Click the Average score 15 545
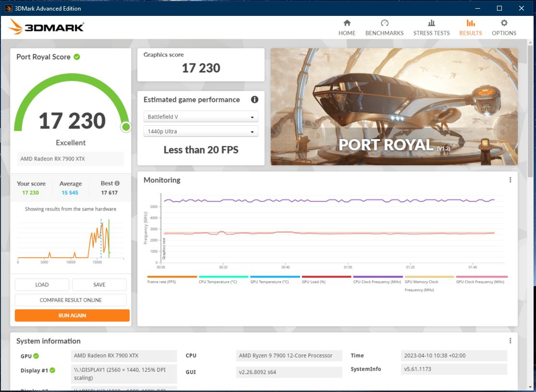The image size is (536, 392). pos(70,193)
